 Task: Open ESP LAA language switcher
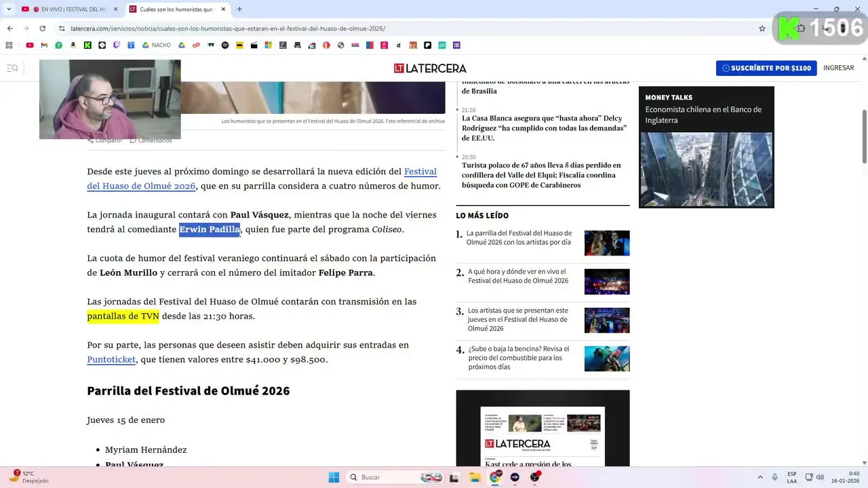tap(792, 477)
